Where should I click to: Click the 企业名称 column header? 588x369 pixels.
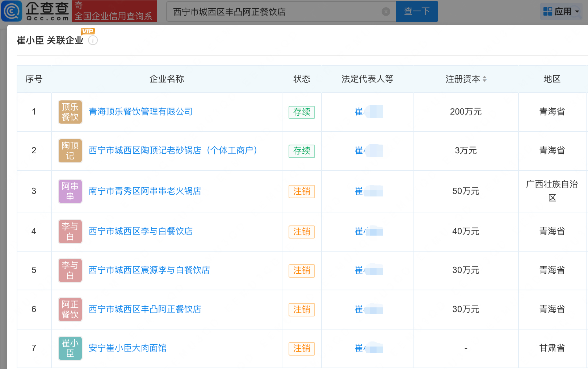(x=167, y=79)
